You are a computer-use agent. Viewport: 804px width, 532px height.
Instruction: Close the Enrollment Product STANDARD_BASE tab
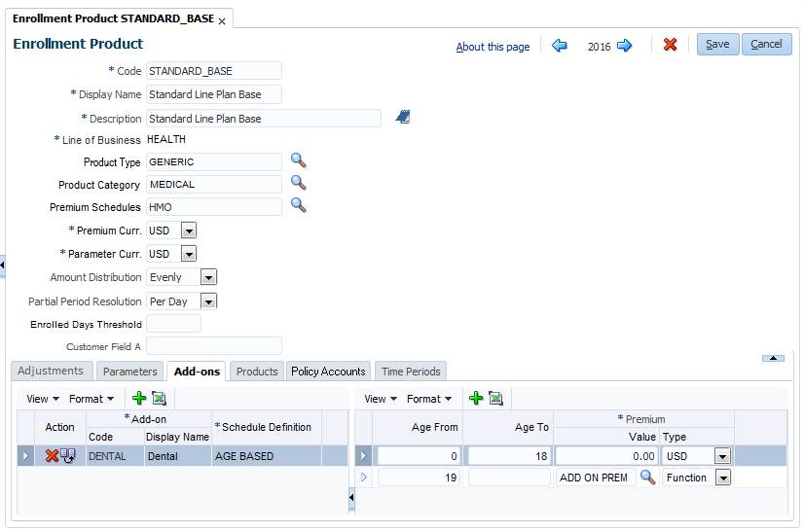(222, 21)
